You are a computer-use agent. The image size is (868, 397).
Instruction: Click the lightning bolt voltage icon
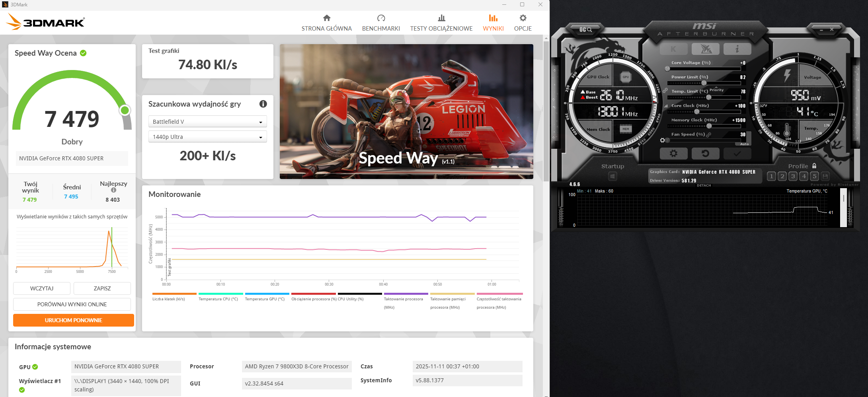pyautogui.click(x=787, y=75)
